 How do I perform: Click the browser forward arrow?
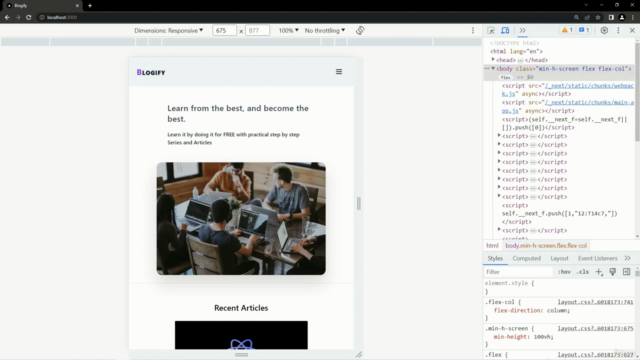[18, 17]
